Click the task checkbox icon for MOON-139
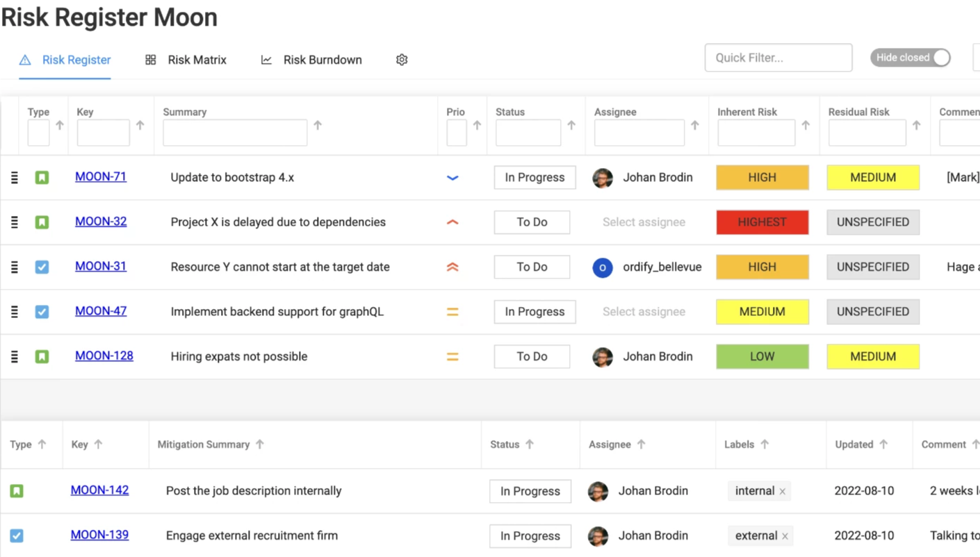Image resolution: width=980 pixels, height=557 pixels. point(17,536)
